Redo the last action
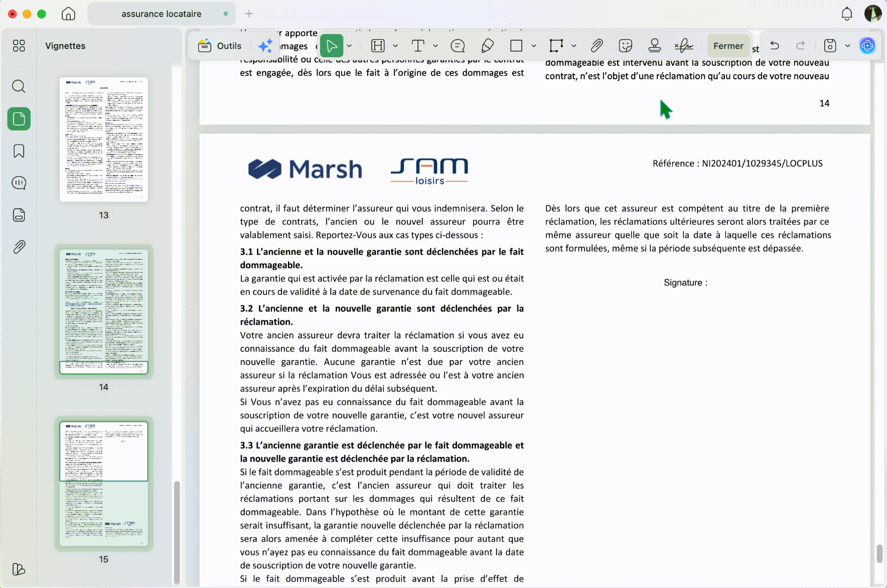This screenshot has height=588, width=887. click(x=801, y=46)
